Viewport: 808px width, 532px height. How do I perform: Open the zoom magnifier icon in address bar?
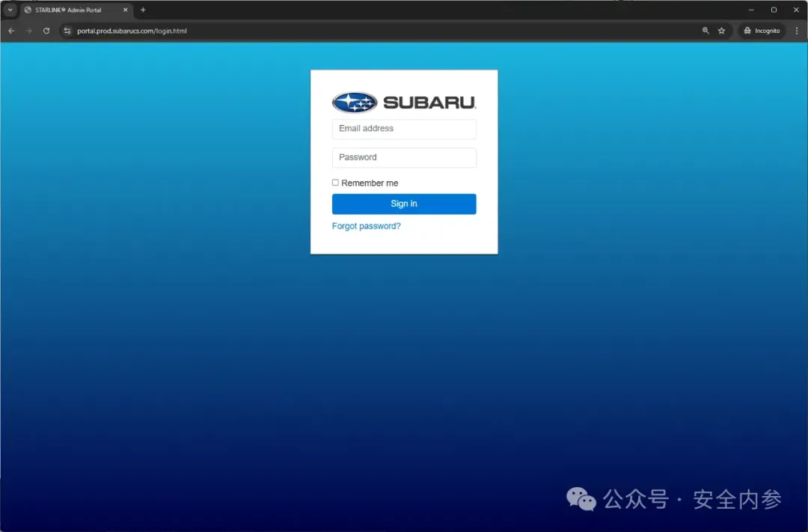706,31
